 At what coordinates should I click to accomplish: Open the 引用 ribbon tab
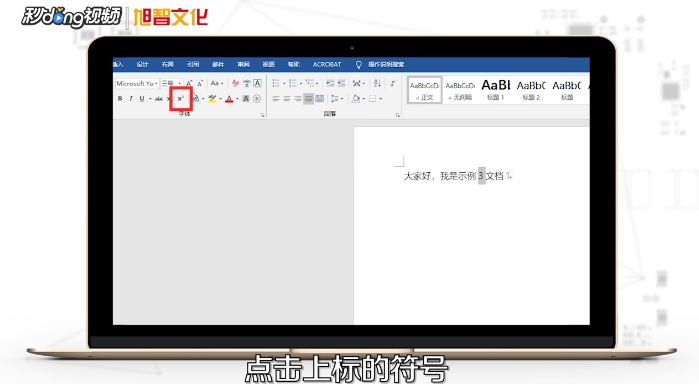click(x=193, y=65)
